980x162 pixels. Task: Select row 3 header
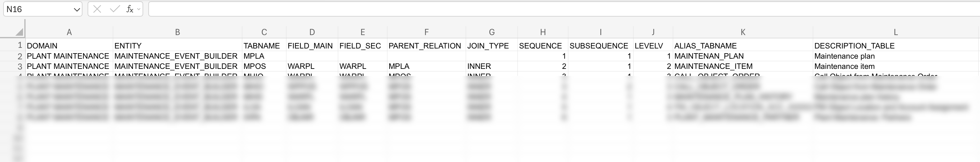[20, 66]
